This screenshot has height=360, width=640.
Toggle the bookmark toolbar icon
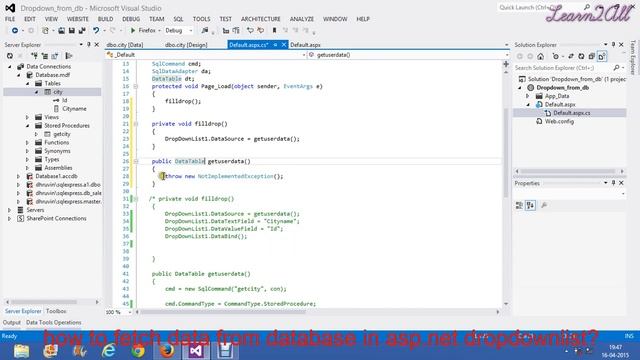pos(274,31)
